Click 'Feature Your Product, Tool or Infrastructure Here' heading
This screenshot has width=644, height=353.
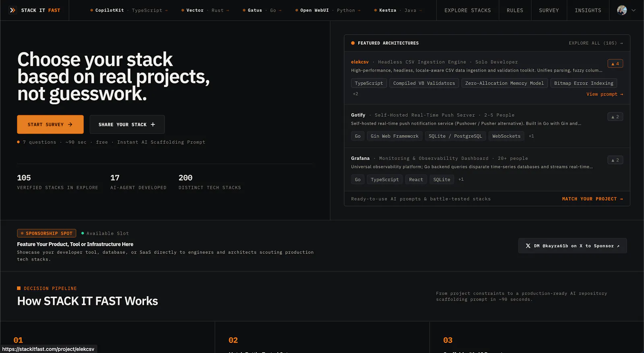[75, 244]
